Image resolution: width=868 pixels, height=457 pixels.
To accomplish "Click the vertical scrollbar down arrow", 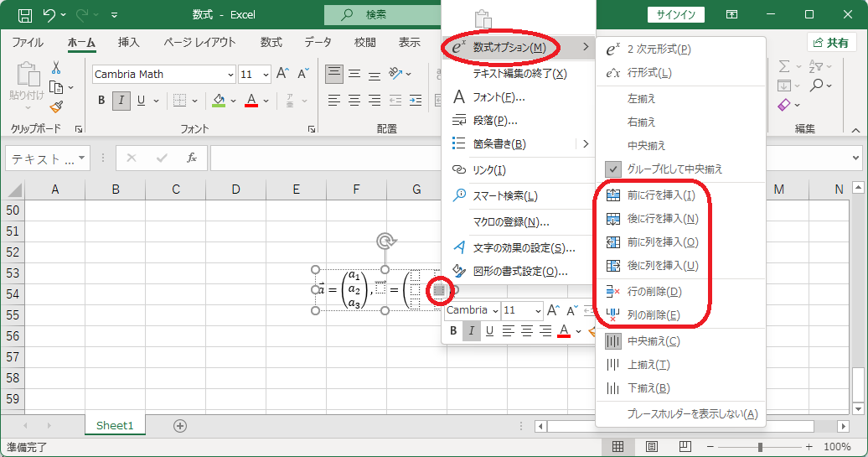I will [x=858, y=409].
